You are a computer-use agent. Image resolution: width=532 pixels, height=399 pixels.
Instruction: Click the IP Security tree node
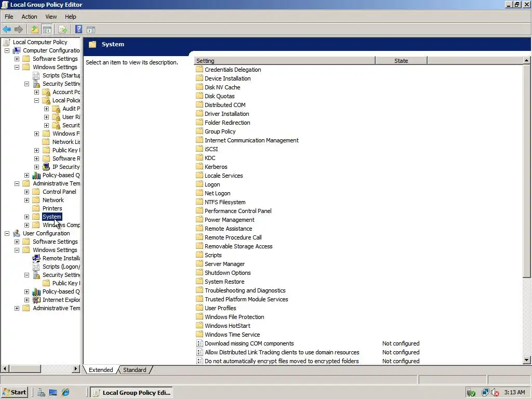(x=66, y=167)
